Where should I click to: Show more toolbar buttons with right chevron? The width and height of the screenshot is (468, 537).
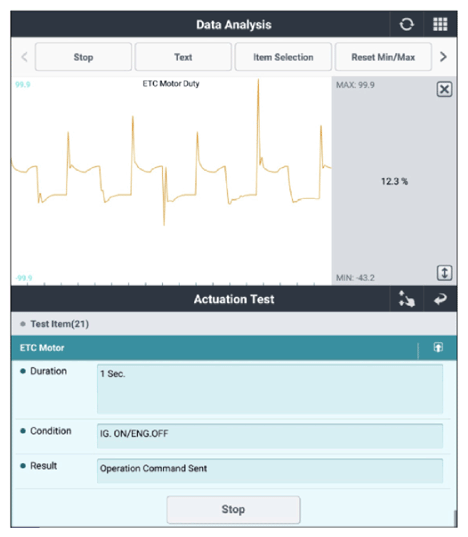coord(443,57)
